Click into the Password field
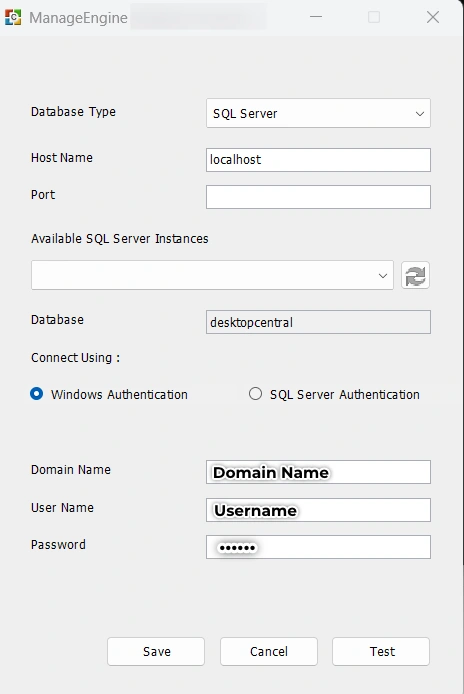This screenshot has width=464, height=694. click(318, 547)
